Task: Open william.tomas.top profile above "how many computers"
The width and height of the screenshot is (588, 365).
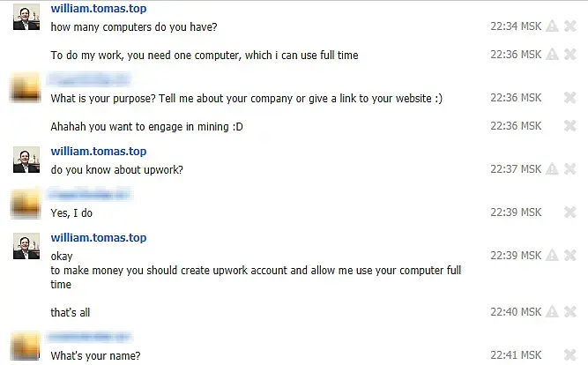Action: [99, 9]
